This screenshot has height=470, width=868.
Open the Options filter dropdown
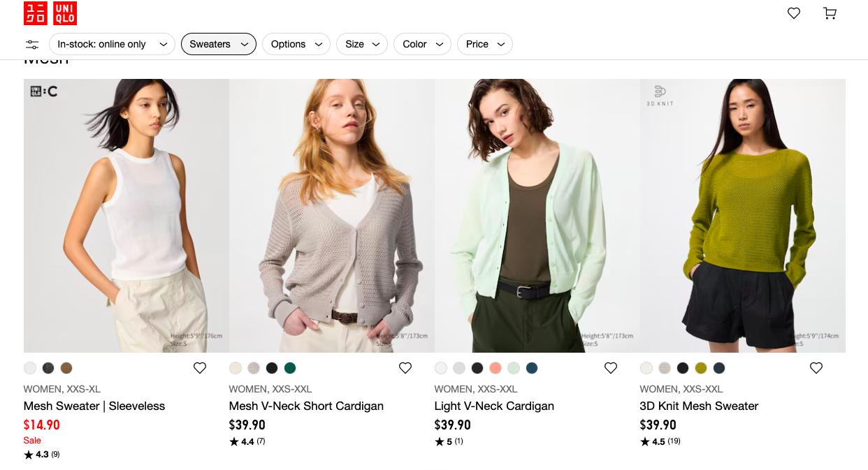tap(296, 45)
